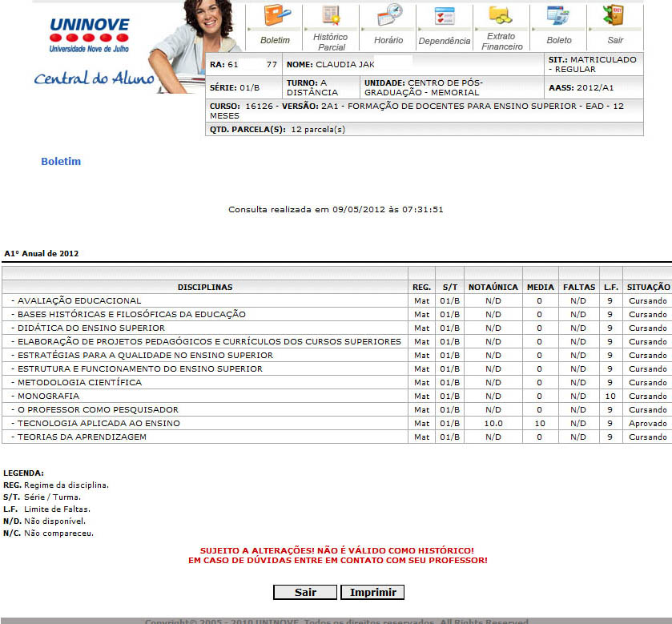Click the FALTAS column header

(579, 287)
